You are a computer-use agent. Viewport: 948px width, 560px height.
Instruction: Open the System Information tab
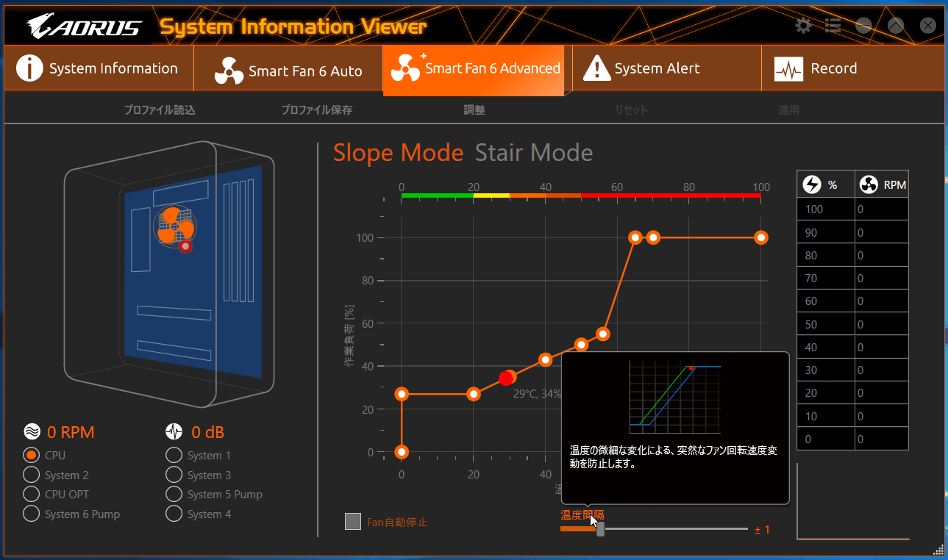(99, 68)
